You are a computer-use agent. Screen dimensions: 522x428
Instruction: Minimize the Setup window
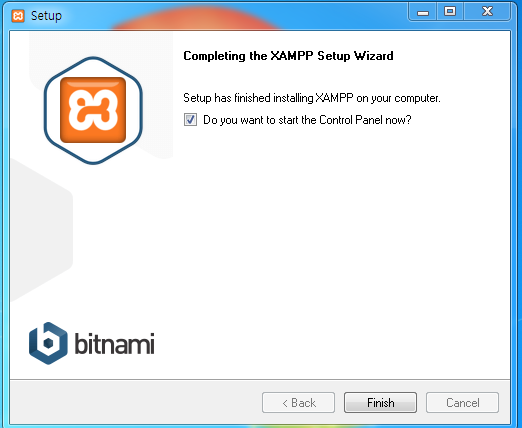(423, 12)
